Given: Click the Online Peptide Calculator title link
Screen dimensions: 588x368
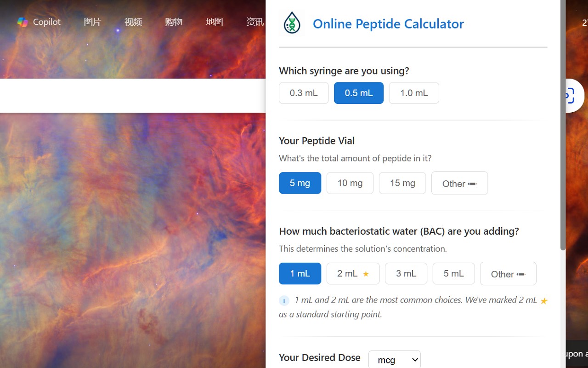Looking at the screenshot, I should [388, 23].
